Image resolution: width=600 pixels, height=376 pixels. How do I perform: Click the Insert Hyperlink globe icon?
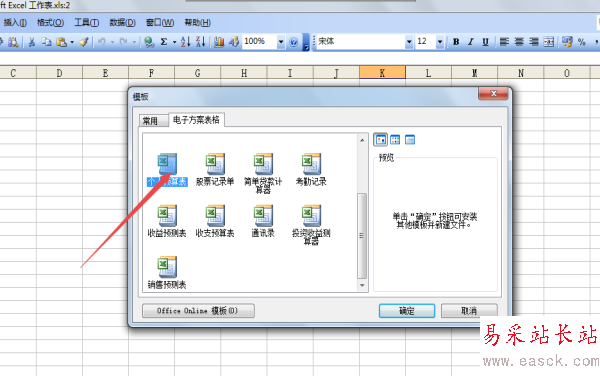click(149, 42)
